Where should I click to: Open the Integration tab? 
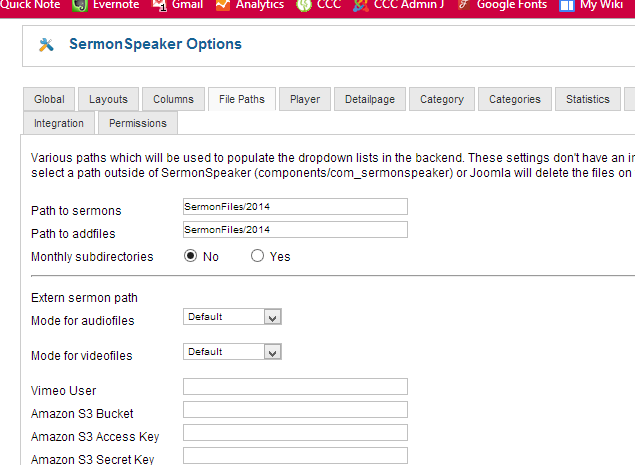(59, 123)
